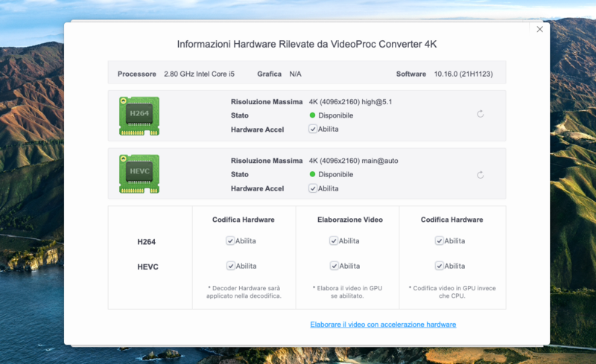Click the green H264 chip icon
Viewport: 596px width, 364px height.
139,114
